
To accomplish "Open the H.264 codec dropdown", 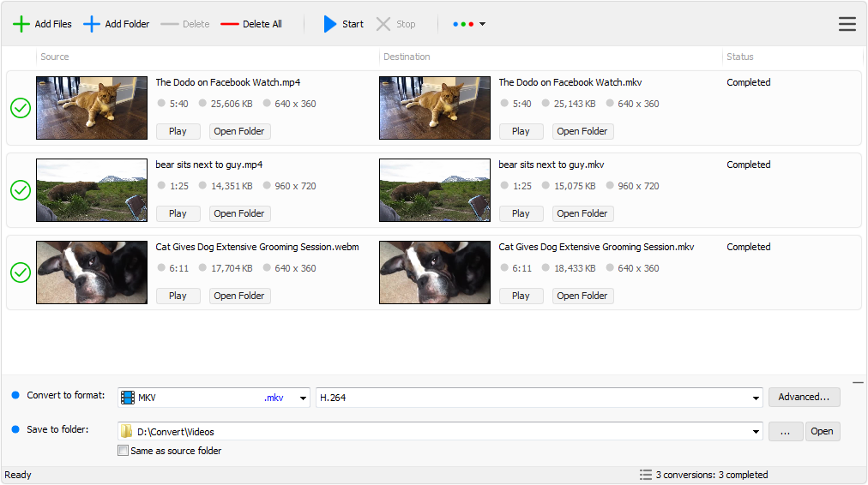I will [x=755, y=398].
